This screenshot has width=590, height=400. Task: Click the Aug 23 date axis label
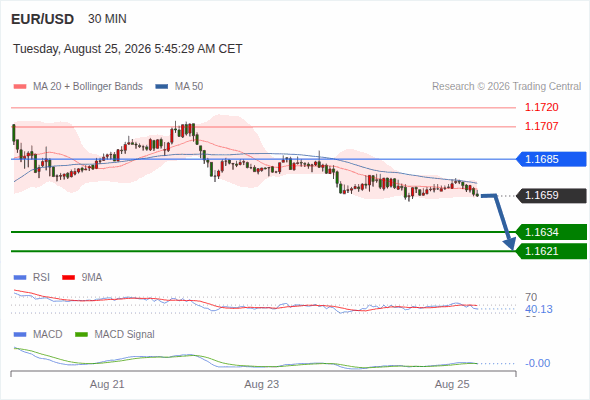(262, 384)
